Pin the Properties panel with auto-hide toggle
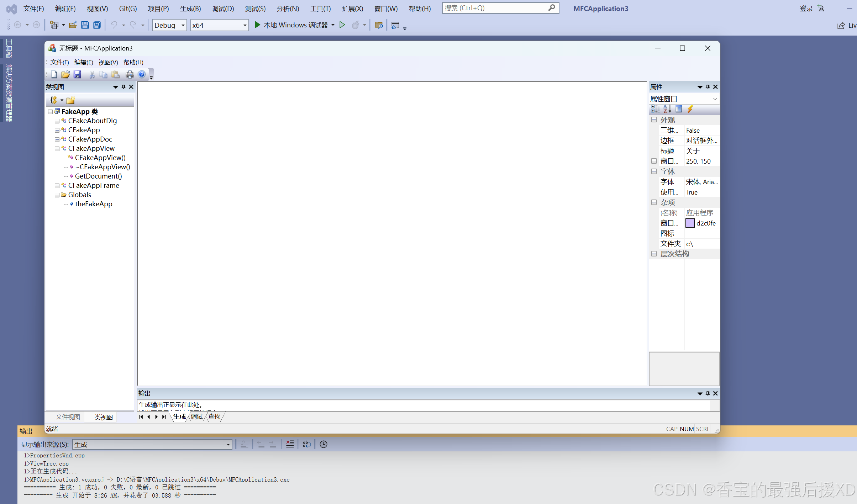The width and height of the screenshot is (857, 504). 708,87
